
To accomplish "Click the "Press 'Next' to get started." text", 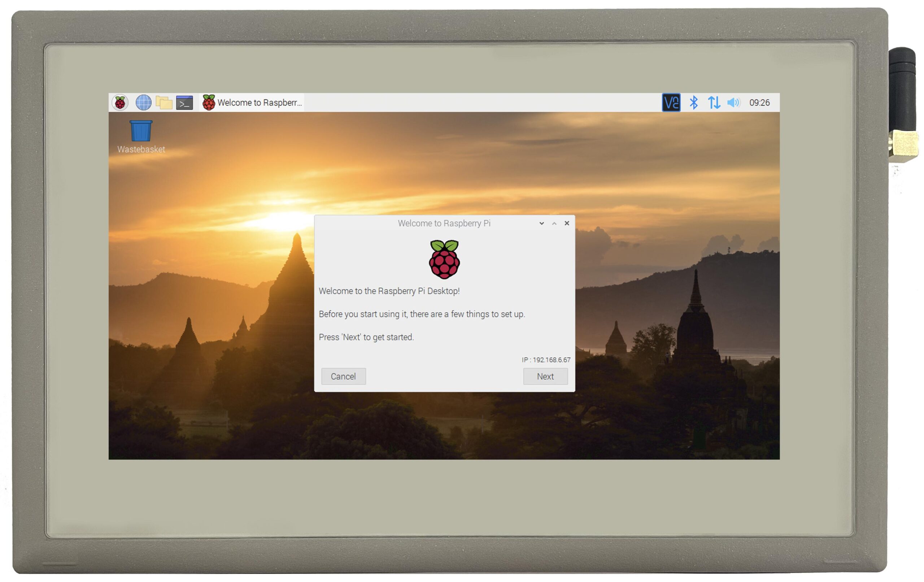I will click(366, 337).
